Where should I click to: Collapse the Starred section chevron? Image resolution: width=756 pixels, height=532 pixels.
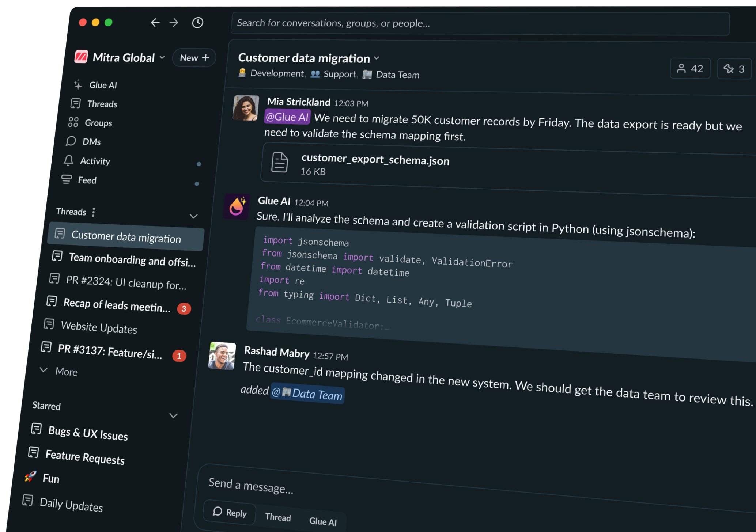tap(174, 416)
